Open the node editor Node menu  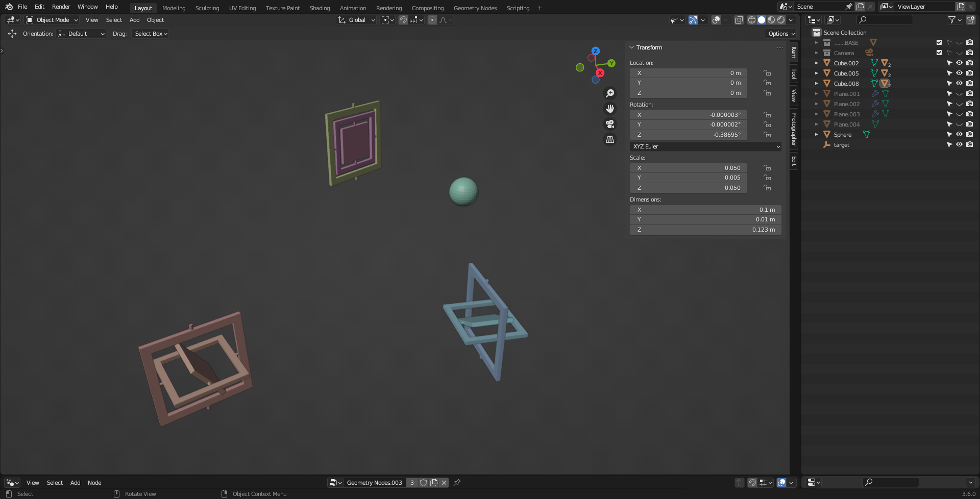click(x=94, y=483)
